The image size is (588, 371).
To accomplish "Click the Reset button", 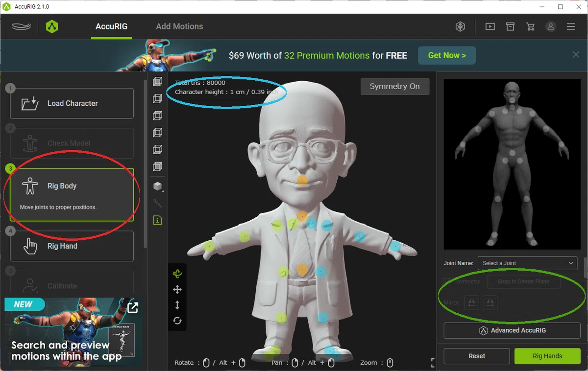I will [x=477, y=356].
